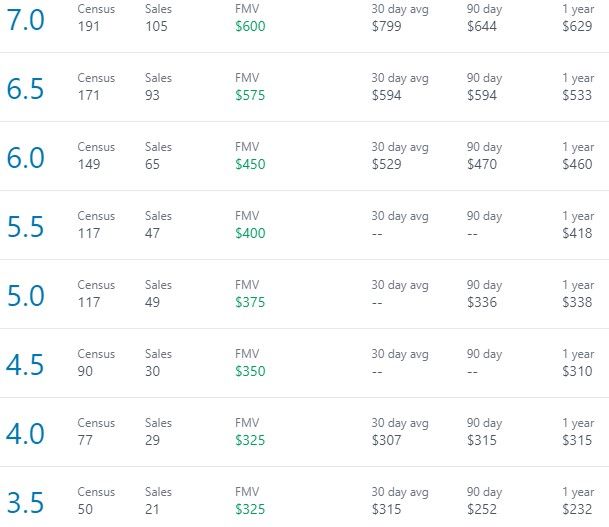The image size is (609, 527).
Task: Click the $575 FMV value
Action: pyautogui.click(x=250, y=96)
